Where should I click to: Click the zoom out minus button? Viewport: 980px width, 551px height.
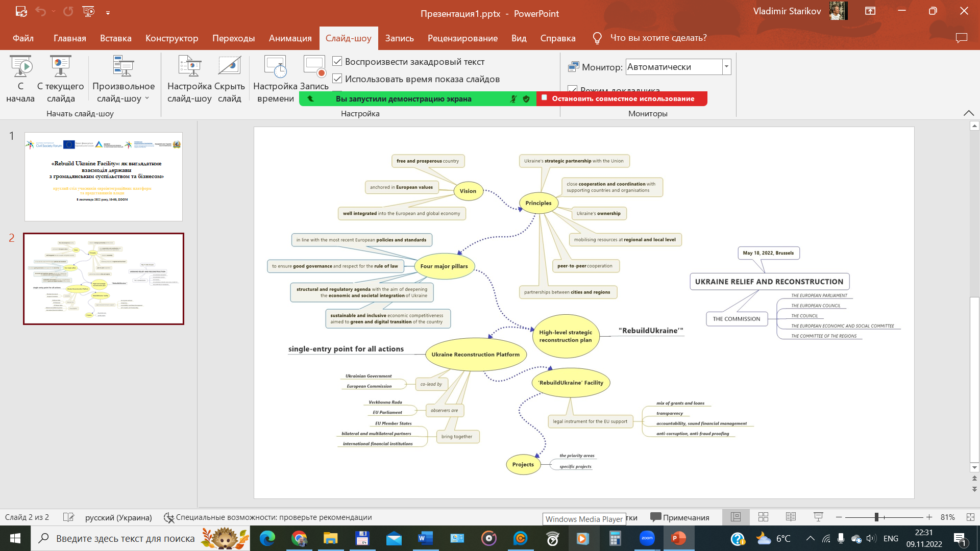pyautogui.click(x=839, y=517)
